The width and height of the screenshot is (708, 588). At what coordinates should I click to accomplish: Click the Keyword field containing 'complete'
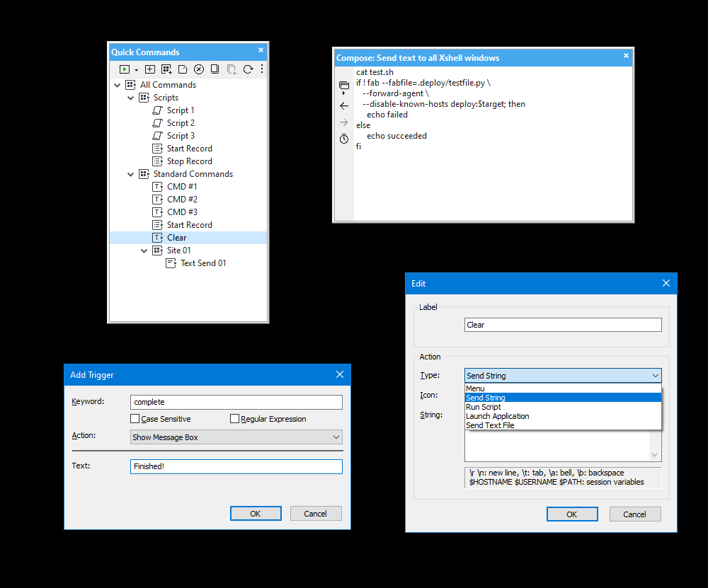coord(236,402)
